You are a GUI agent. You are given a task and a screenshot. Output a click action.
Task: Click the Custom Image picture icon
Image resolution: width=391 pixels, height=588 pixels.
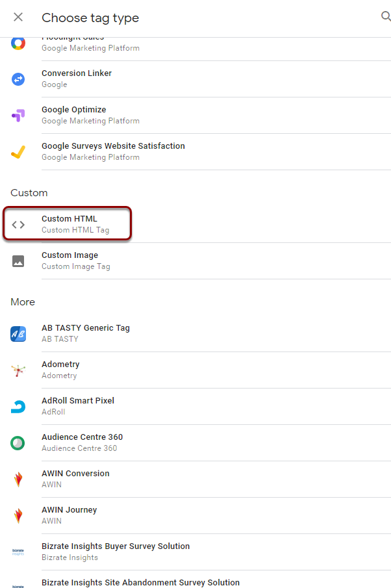18,261
